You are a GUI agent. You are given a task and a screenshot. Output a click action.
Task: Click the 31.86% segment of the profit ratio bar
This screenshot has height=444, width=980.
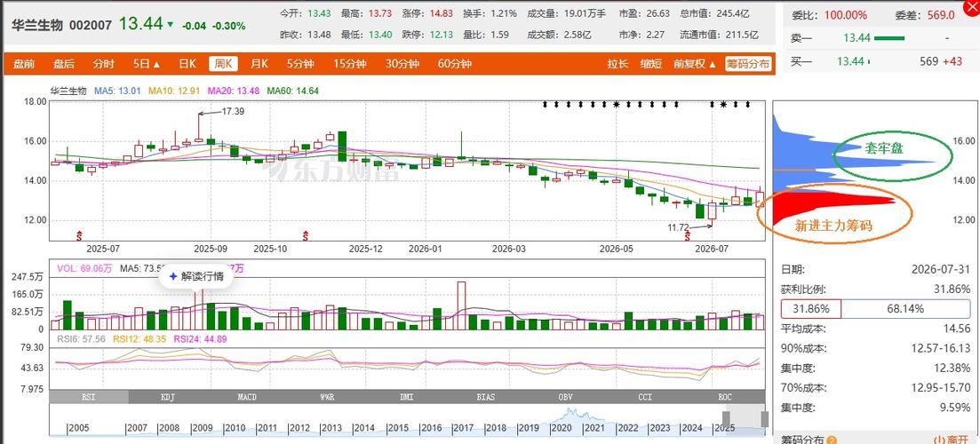(x=810, y=308)
